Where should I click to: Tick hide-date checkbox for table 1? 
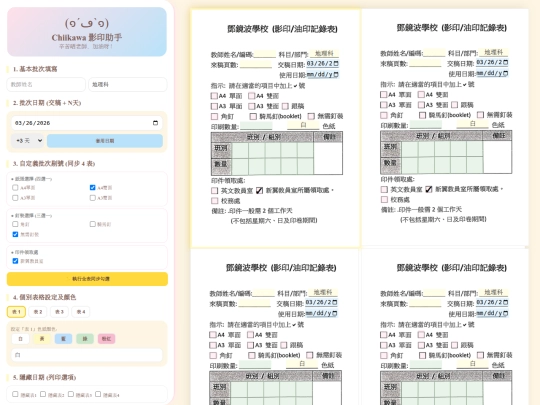[x=15, y=394]
